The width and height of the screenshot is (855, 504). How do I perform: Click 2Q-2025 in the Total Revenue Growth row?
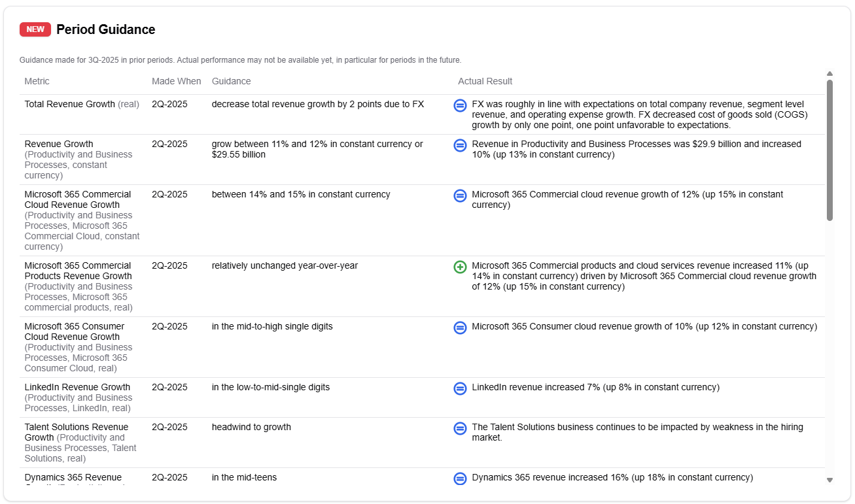click(x=169, y=104)
